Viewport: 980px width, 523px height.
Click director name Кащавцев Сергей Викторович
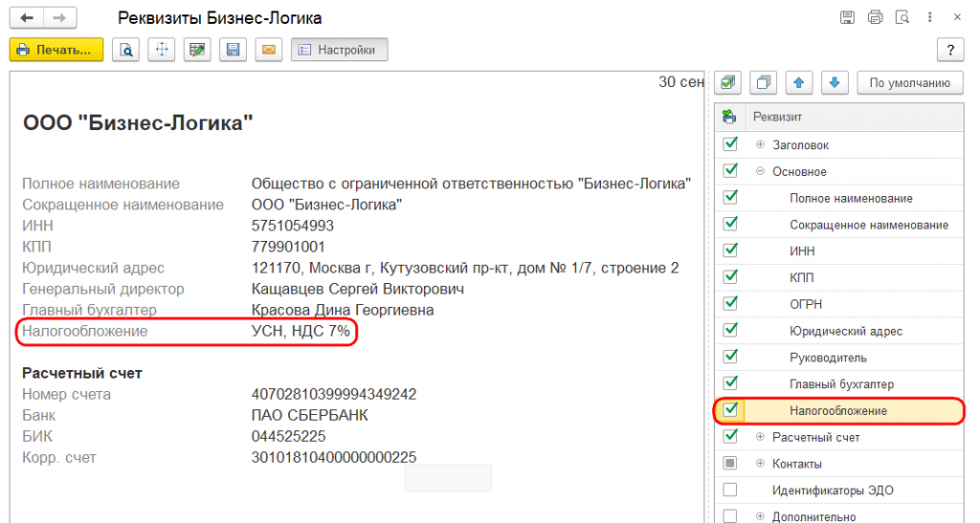(358, 289)
